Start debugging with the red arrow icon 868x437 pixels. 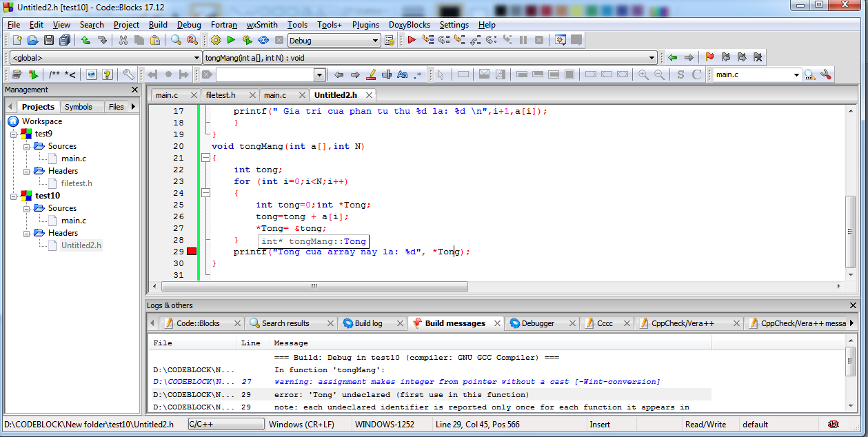(x=412, y=41)
